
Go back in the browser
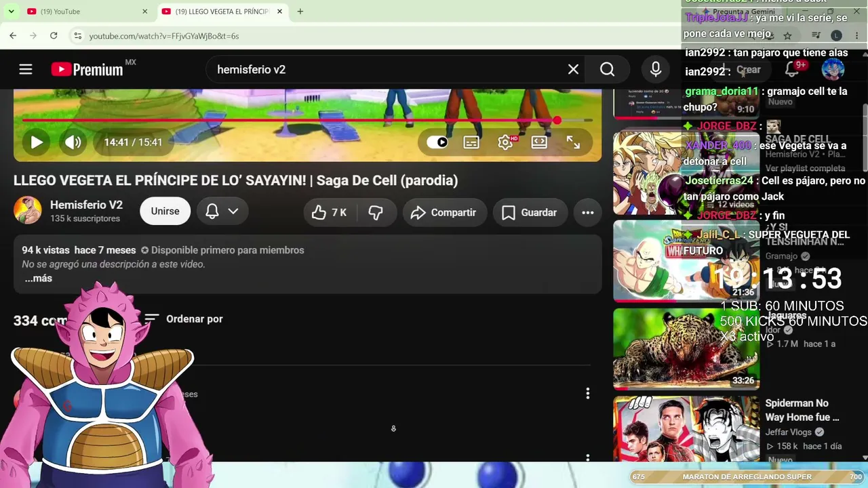coord(13,35)
